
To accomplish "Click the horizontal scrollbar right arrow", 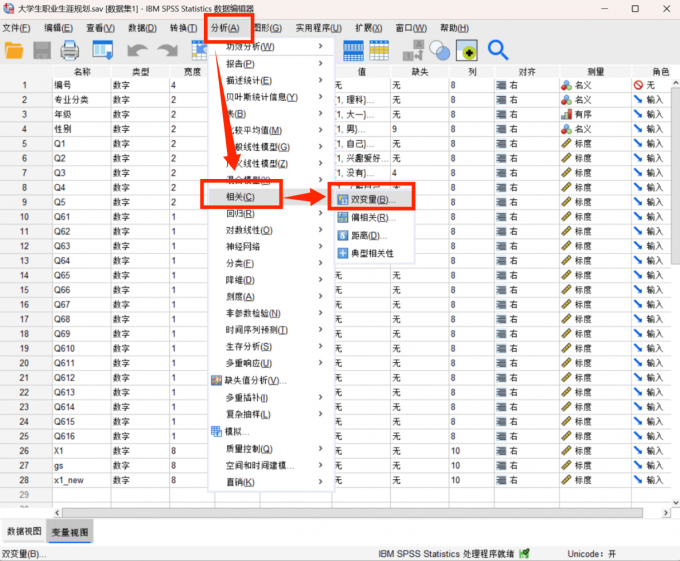I will click(x=666, y=512).
